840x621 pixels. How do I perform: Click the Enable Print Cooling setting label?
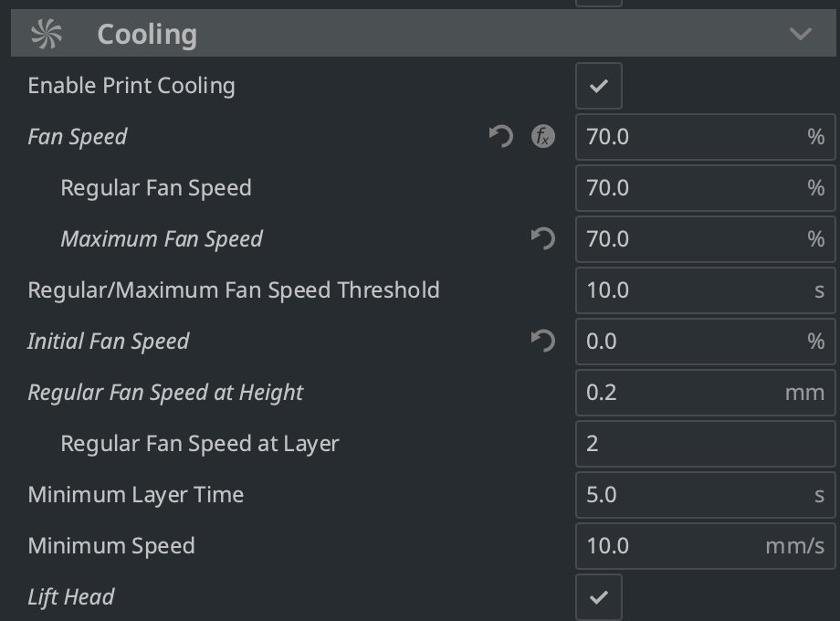(x=131, y=86)
